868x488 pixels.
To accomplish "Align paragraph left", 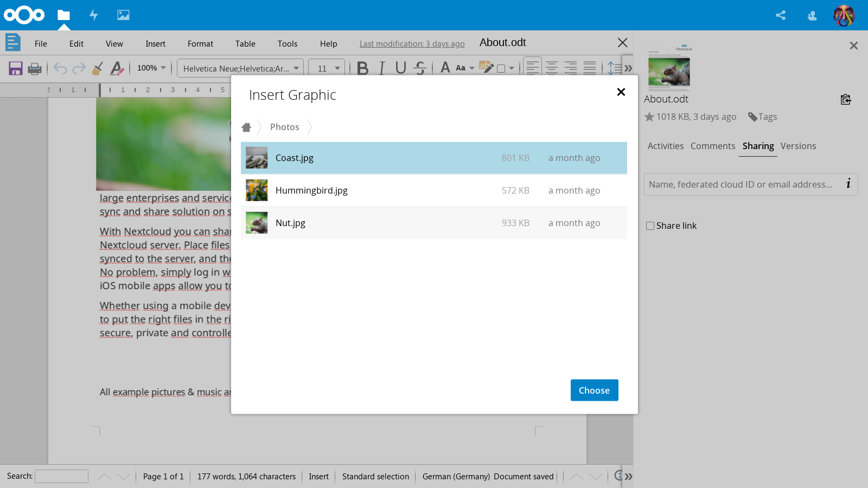I will 533,68.
